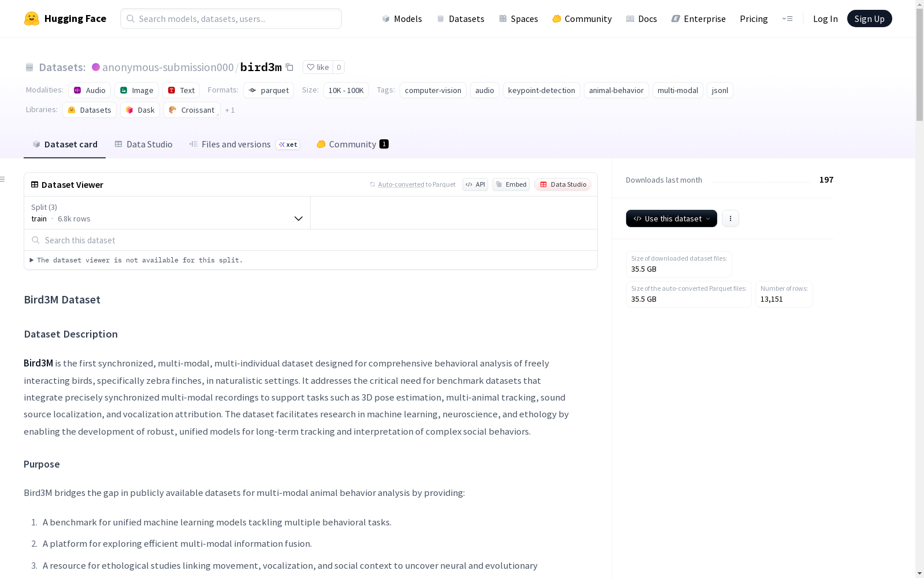Open the Files and versions tab

click(244, 144)
